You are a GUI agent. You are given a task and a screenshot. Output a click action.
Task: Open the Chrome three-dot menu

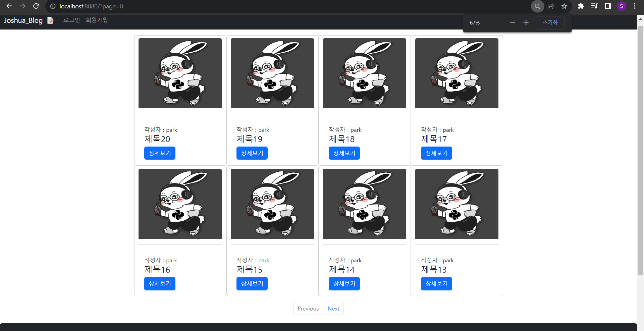(x=635, y=6)
